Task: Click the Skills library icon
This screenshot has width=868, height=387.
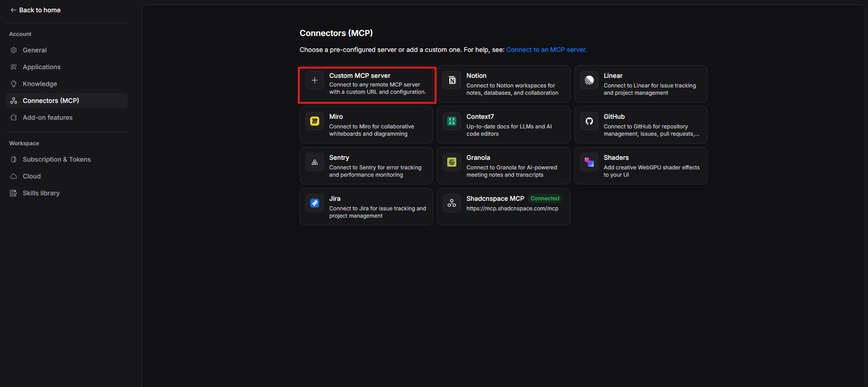Action: point(14,193)
